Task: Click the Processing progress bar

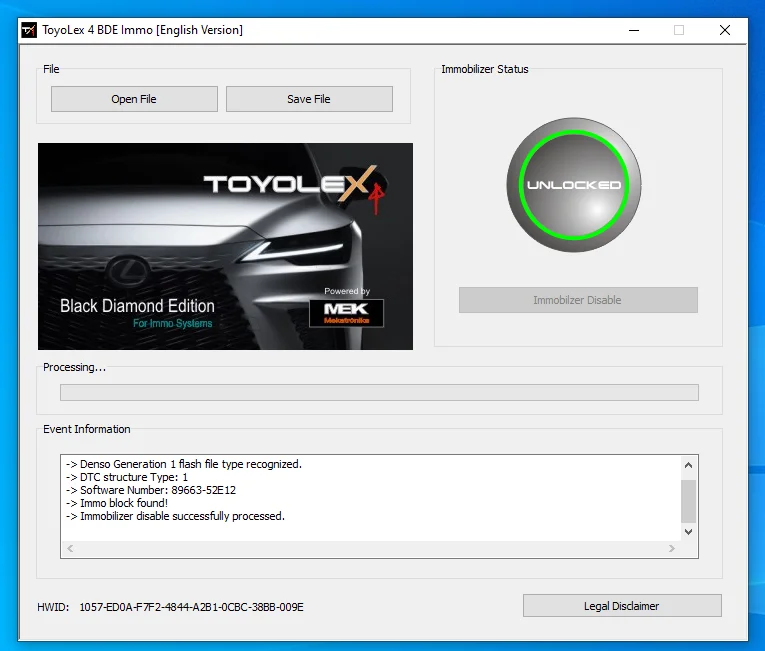Action: (379, 392)
